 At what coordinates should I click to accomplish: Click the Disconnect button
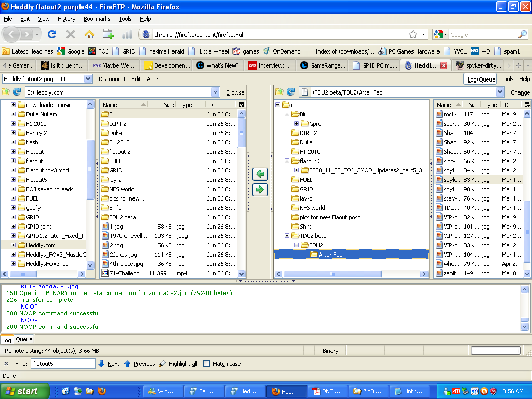tap(112, 79)
